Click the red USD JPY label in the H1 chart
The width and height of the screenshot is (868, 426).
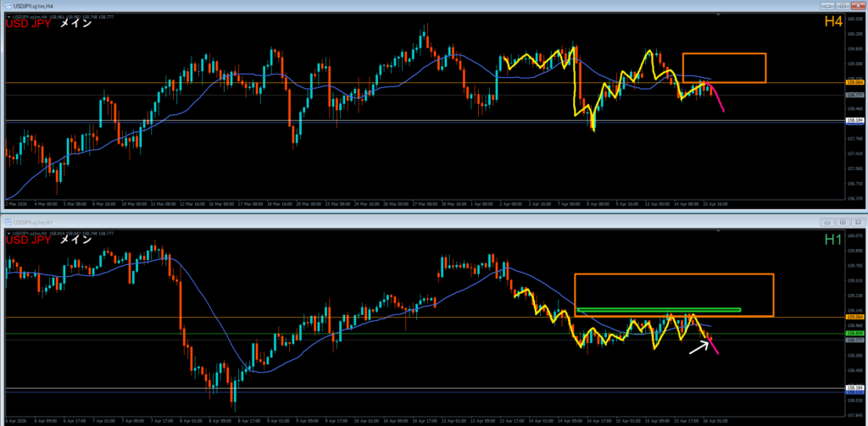coord(28,241)
